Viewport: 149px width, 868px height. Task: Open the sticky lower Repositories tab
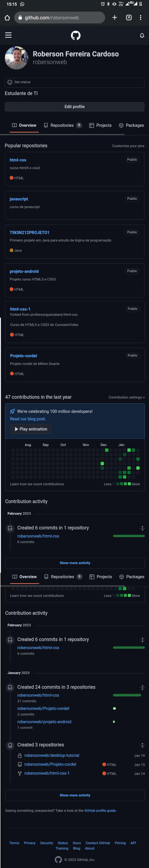63,577
